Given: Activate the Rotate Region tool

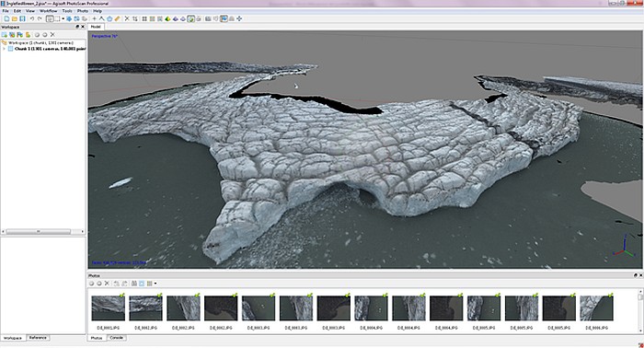Looking at the screenshot, I should click(85, 18).
